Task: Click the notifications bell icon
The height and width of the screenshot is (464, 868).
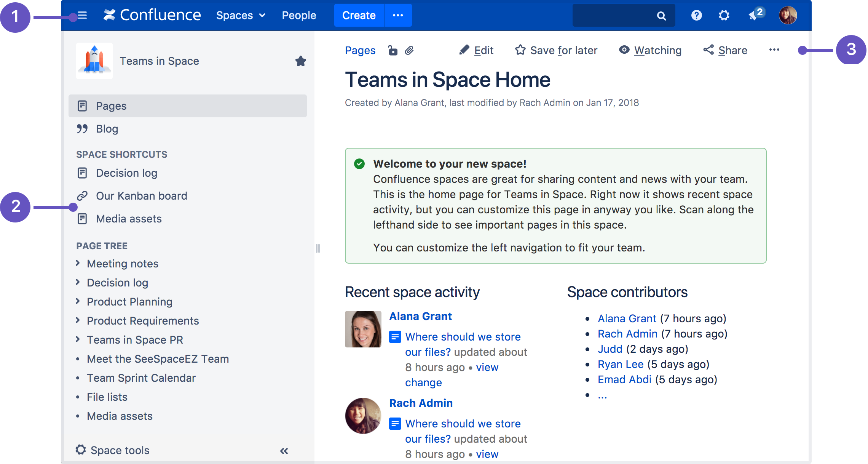Action: (x=754, y=15)
